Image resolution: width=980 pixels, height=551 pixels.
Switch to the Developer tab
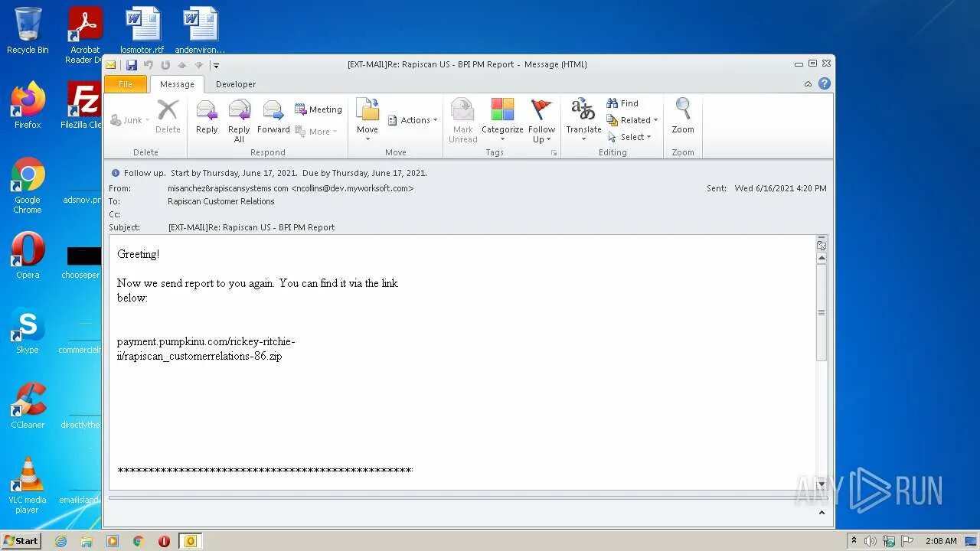click(x=236, y=84)
